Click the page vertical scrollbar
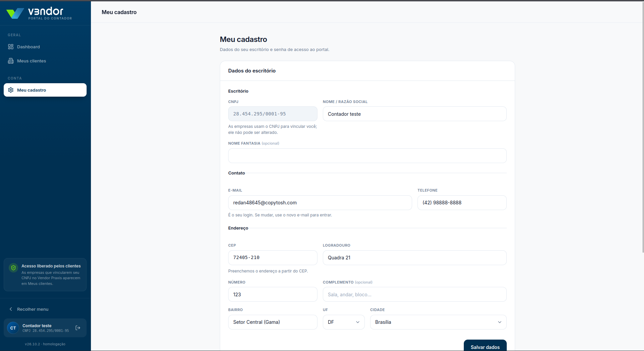644x351 pixels. pos(643,128)
